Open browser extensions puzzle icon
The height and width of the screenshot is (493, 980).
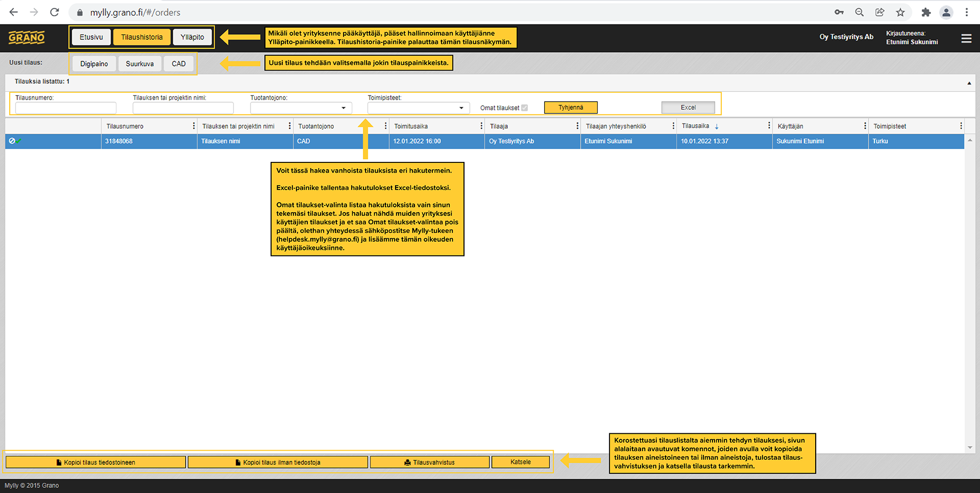coord(926,12)
